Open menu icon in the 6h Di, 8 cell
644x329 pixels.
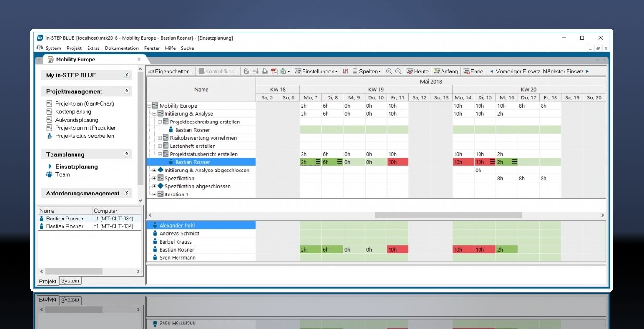tap(340, 162)
